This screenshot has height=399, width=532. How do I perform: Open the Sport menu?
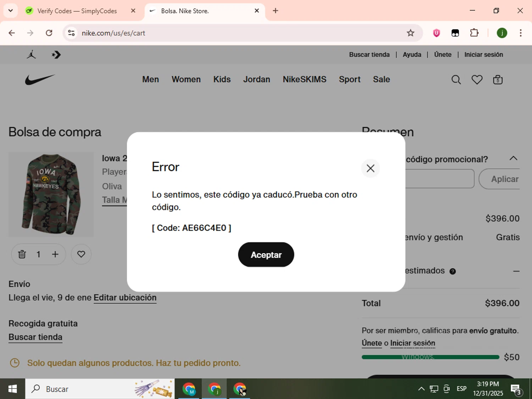350,79
